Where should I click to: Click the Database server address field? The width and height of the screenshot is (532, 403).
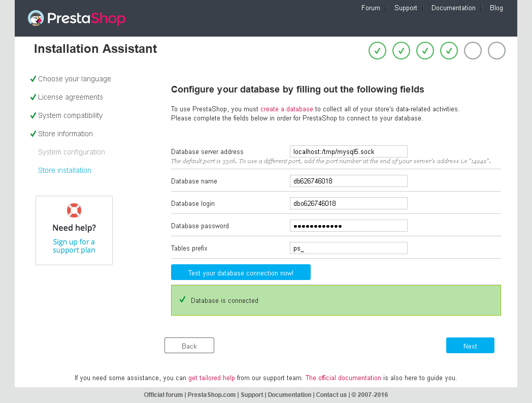348,151
